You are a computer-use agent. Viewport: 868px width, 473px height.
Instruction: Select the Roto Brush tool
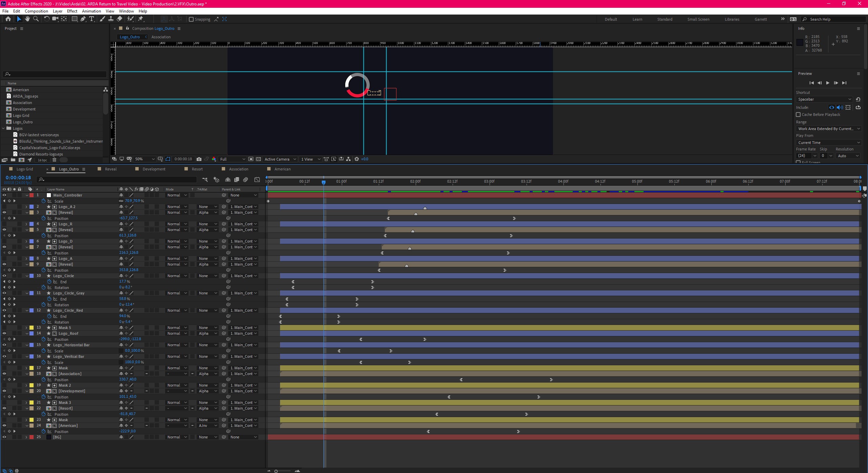[x=130, y=19]
